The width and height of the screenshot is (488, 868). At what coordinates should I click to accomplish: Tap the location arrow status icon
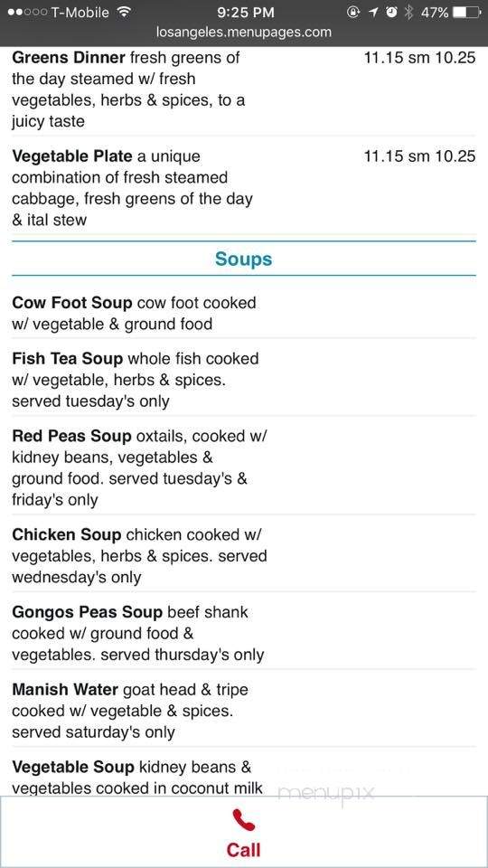tap(373, 12)
